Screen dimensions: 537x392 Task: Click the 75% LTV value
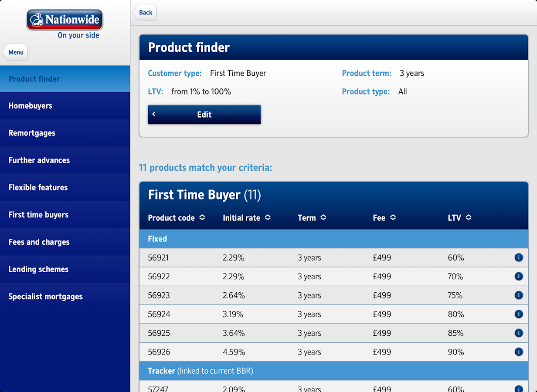[x=455, y=295]
